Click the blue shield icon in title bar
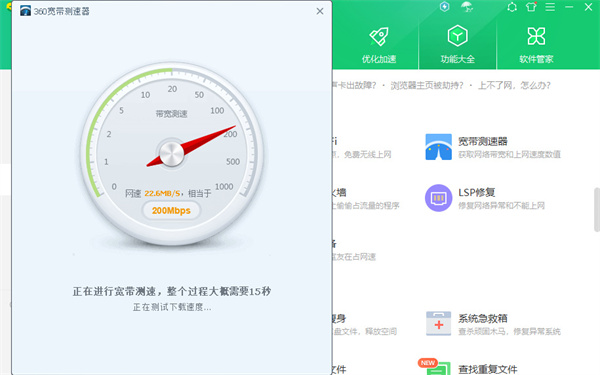Screen dimensions: 600x375 pyautogui.click(x=445, y=7)
